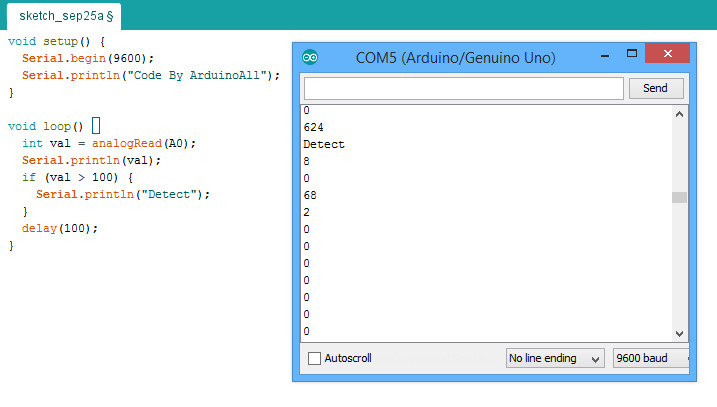Click the analogRead(A0) code line
This screenshot has height=407, width=717.
[x=109, y=144]
